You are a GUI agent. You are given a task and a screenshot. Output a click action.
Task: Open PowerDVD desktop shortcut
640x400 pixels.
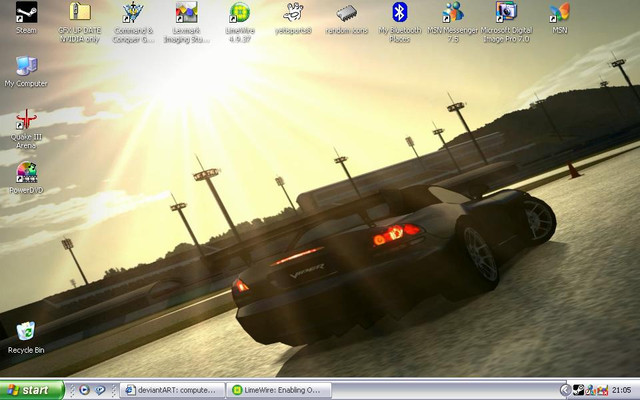coord(26,174)
